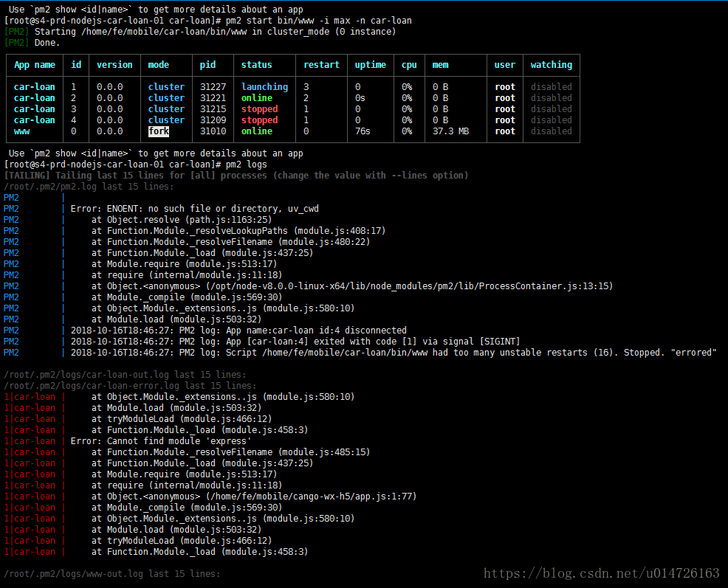The image size is (728, 588).
Task: Click the '76s' uptime value
Action: point(362,131)
